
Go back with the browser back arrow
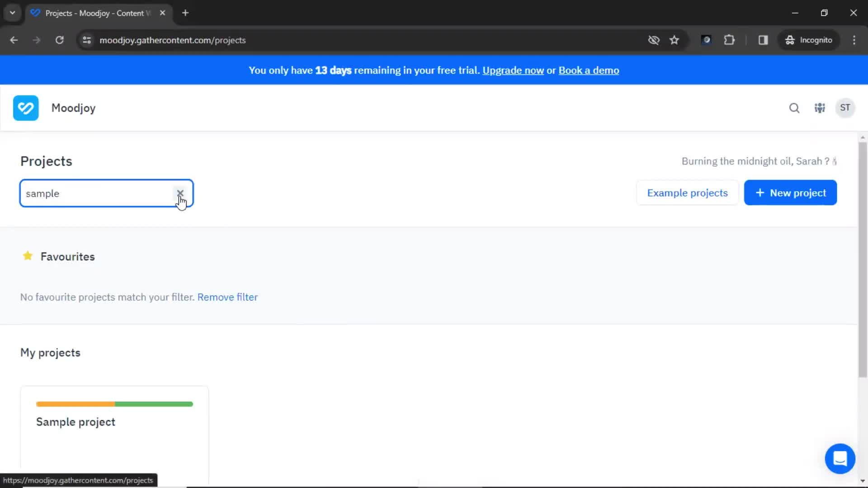(x=14, y=40)
